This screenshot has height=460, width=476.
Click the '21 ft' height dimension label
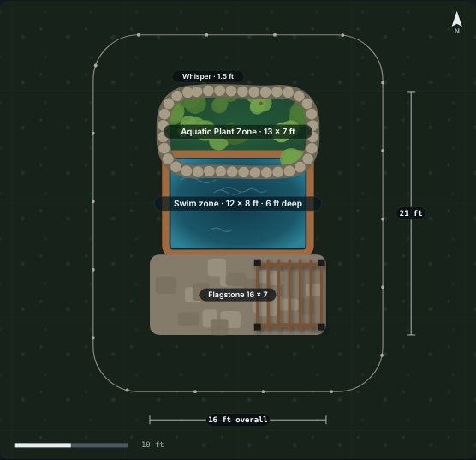411,213
